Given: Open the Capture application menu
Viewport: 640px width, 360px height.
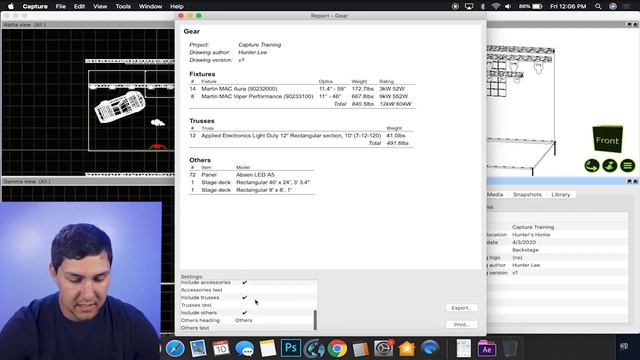Looking at the screenshot, I should tap(35, 6).
